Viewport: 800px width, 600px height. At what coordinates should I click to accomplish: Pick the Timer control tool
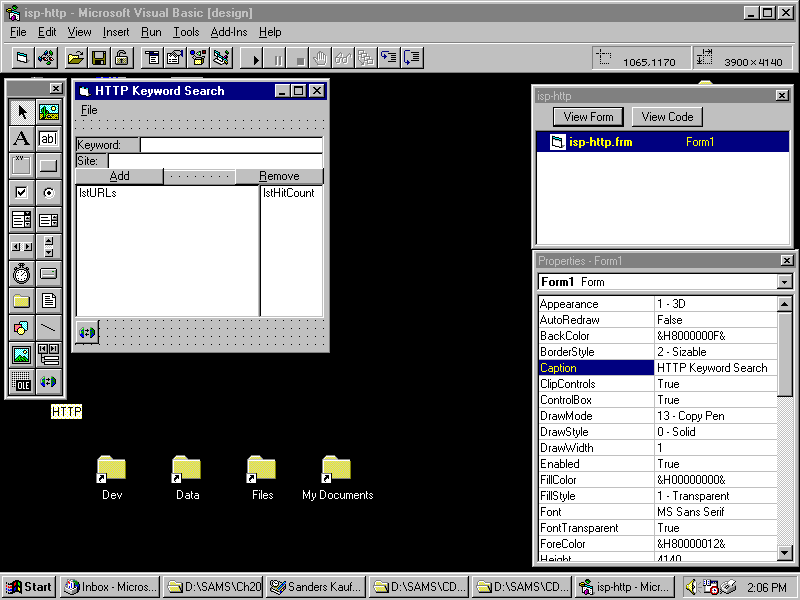(21, 274)
